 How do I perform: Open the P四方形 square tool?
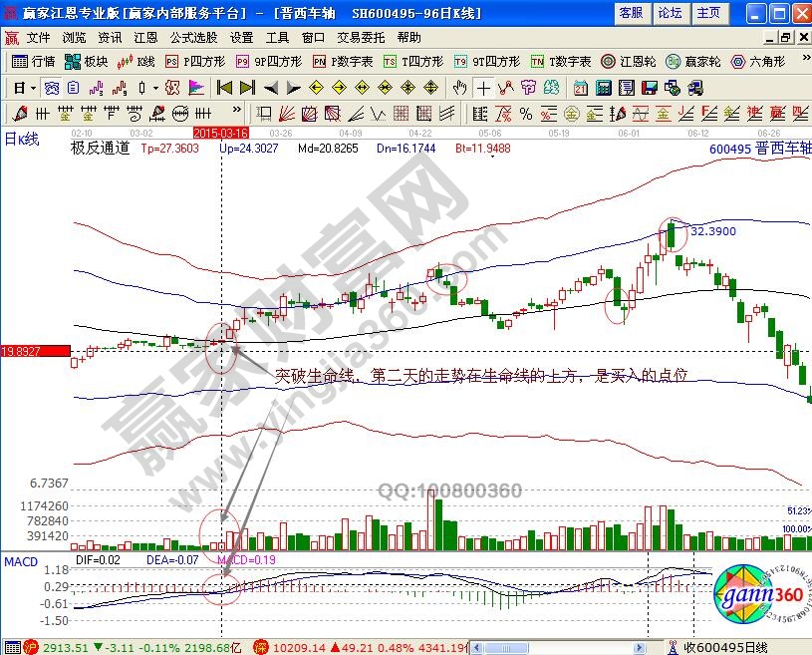tap(195, 62)
